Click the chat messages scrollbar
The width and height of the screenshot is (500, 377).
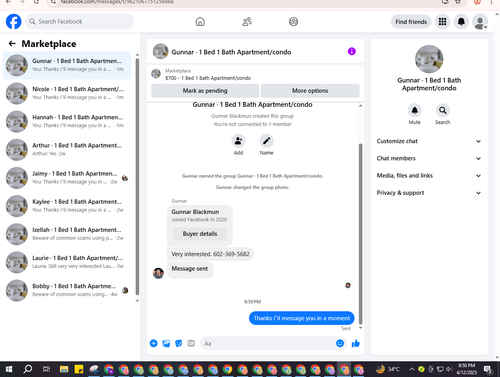[x=360, y=233]
